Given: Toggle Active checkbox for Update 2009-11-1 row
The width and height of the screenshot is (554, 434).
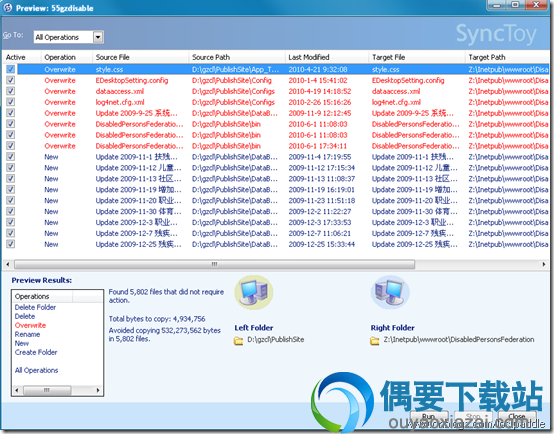Looking at the screenshot, I should point(11,157).
